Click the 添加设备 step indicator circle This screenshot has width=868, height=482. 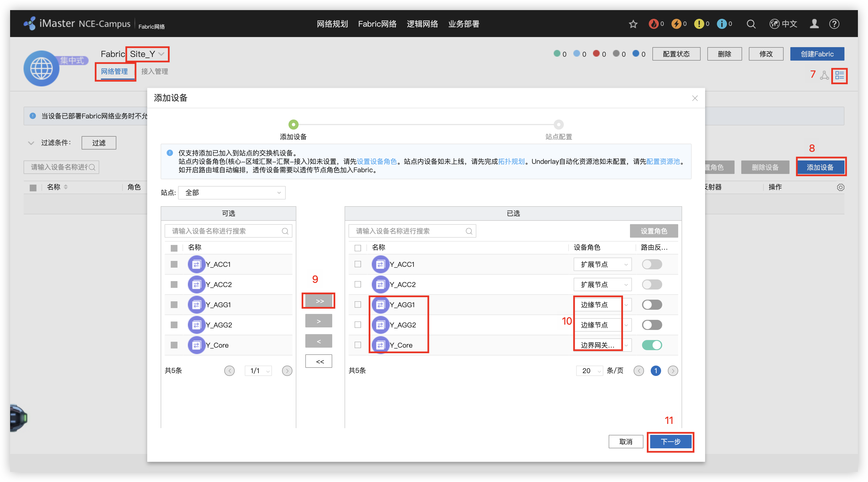click(x=293, y=125)
